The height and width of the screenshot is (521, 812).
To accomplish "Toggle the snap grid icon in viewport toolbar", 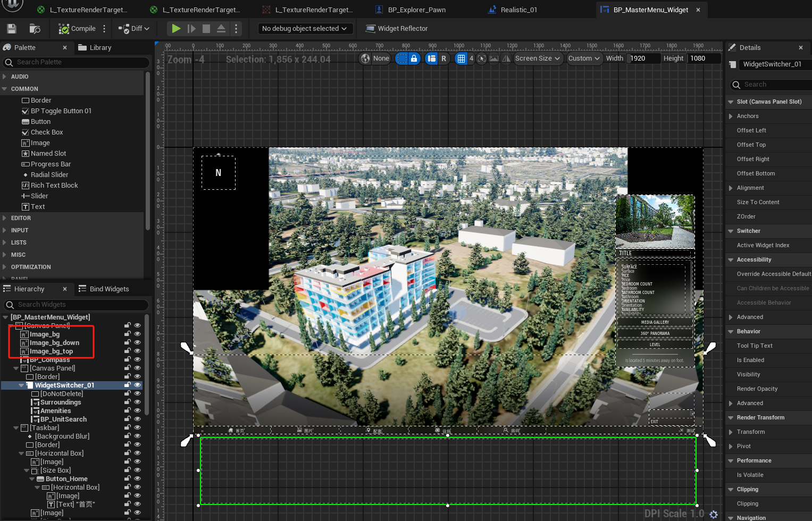I will (462, 58).
